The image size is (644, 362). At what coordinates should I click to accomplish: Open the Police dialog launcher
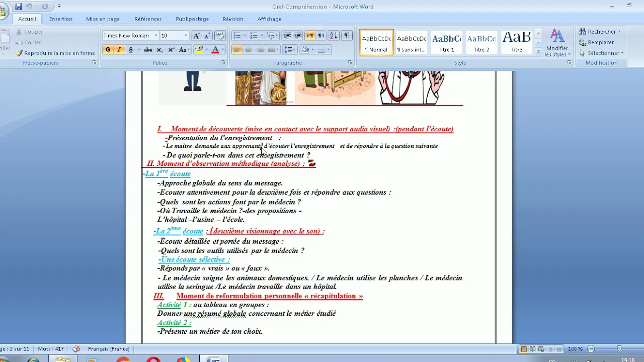(223, 63)
